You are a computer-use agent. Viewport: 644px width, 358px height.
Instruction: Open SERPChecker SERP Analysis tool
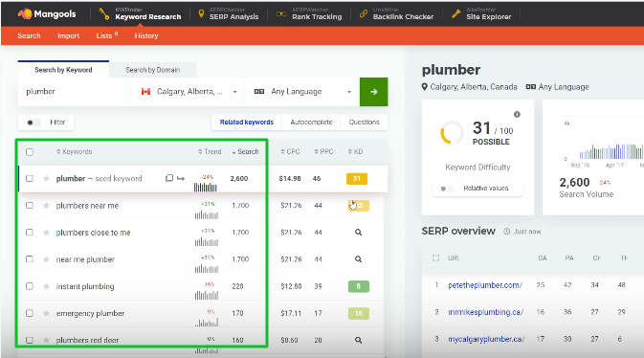click(x=229, y=14)
